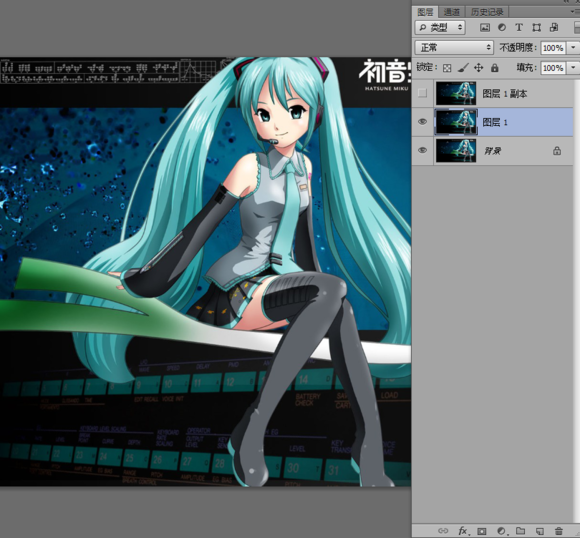Select the type layer filter icon

point(519,27)
